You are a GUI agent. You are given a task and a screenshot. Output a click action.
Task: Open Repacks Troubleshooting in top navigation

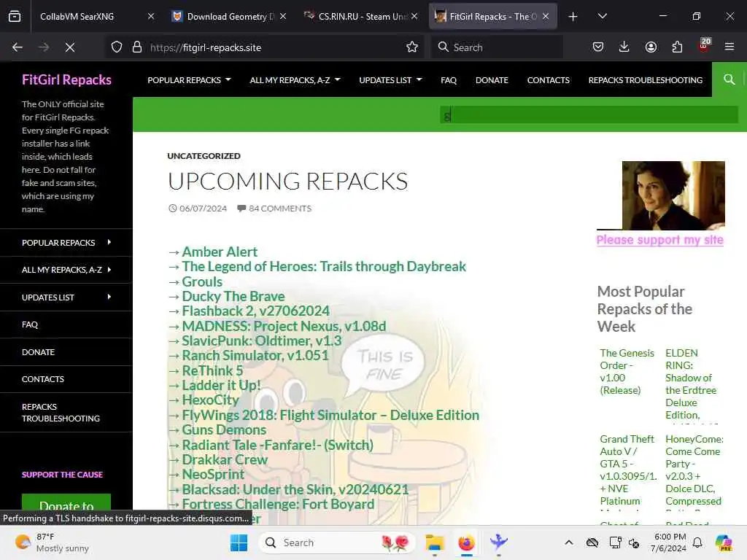646,80
